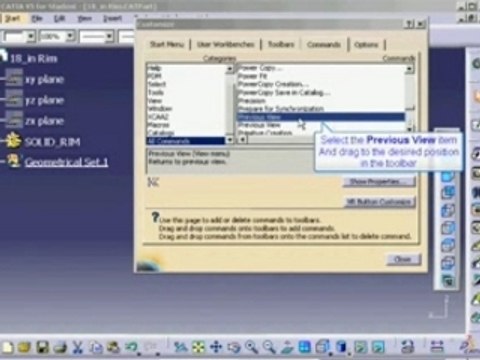Click Categories list scroll-up arrow
The image size is (480, 360).
pyautogui.click(x=230, y=69)
